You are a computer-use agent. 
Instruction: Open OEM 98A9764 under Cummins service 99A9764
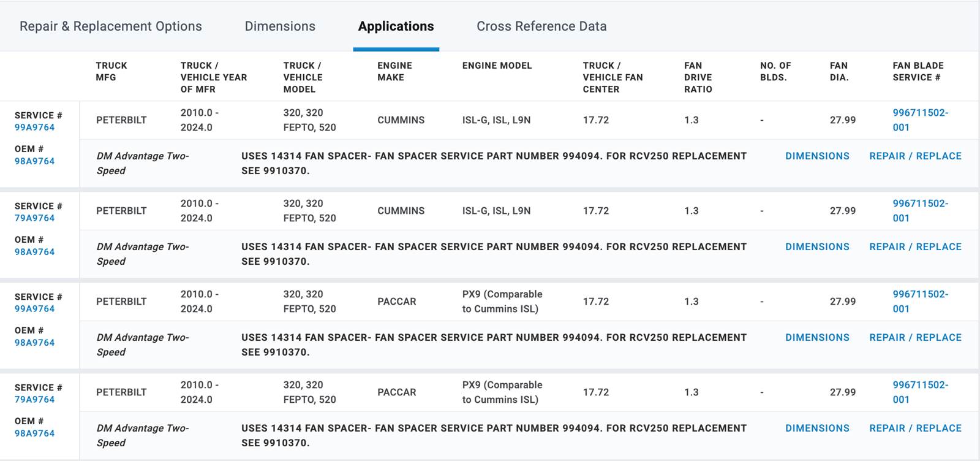pos(34,161)
